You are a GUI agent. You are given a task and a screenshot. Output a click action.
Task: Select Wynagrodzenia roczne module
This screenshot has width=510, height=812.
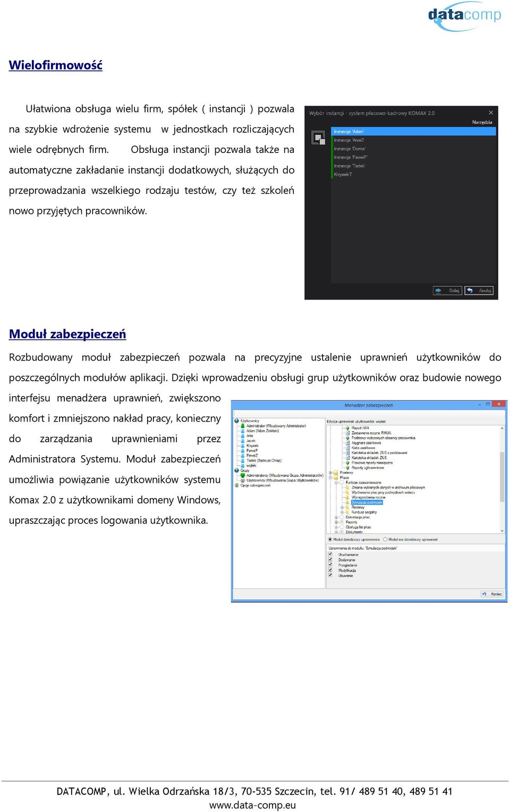[368, 497]
